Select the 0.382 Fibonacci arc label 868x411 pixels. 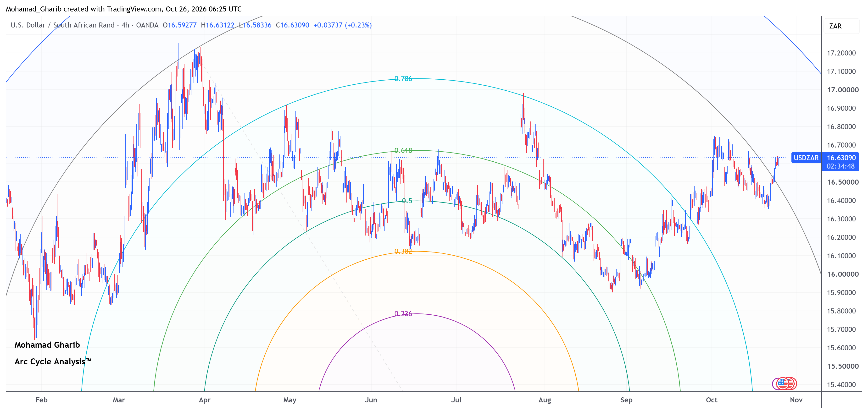pyautogui.click(x=403, y=252)
